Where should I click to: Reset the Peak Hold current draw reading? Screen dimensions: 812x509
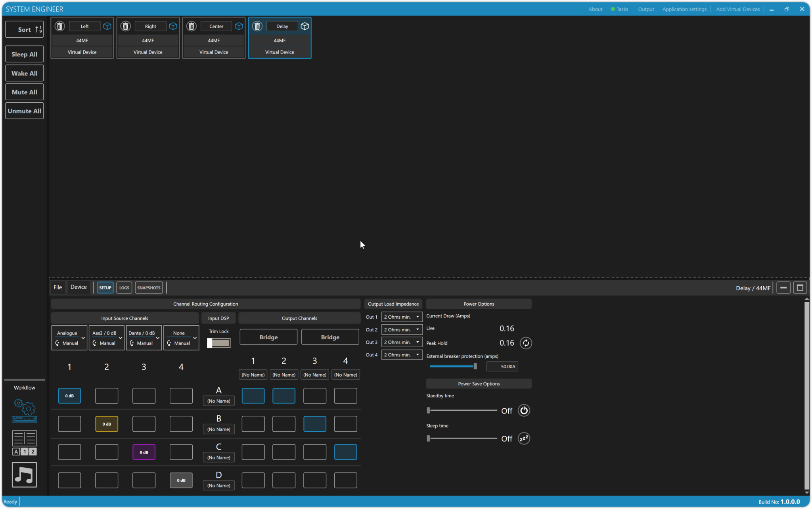(x=526, y=343)
